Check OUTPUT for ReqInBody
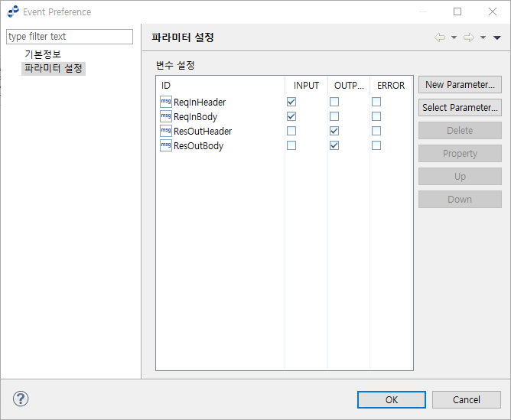The image size is (511, 420). tap(334, 116)
